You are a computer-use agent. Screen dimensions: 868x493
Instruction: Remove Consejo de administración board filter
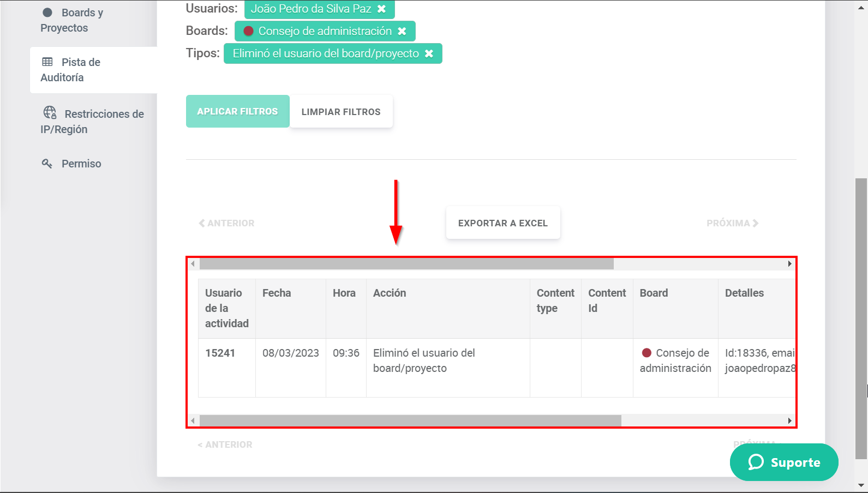click(402, 32)
